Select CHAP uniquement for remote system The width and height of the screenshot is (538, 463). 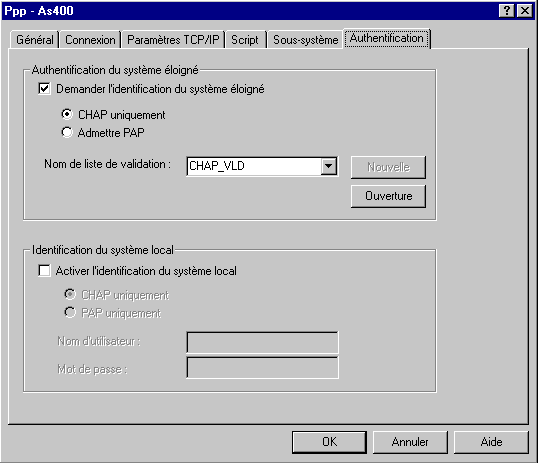tap(67, 114)
